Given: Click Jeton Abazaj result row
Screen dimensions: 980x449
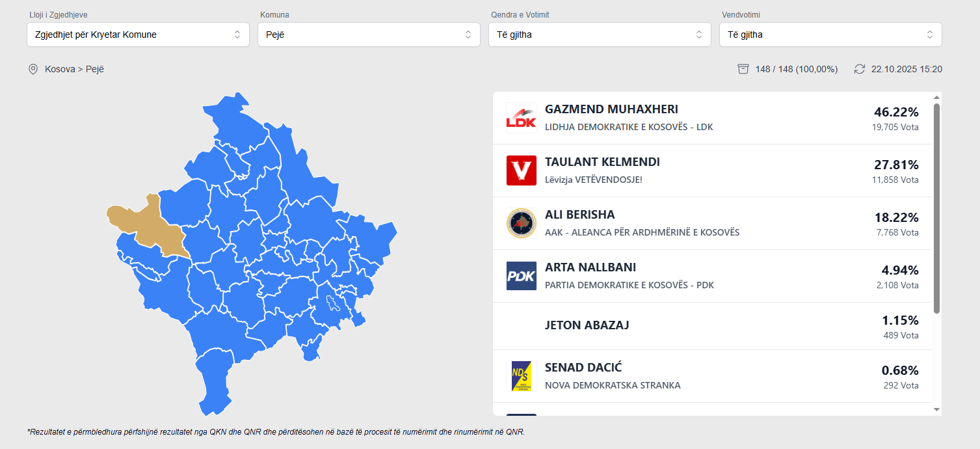Looking at the screenshot, I should coord(712,326).
